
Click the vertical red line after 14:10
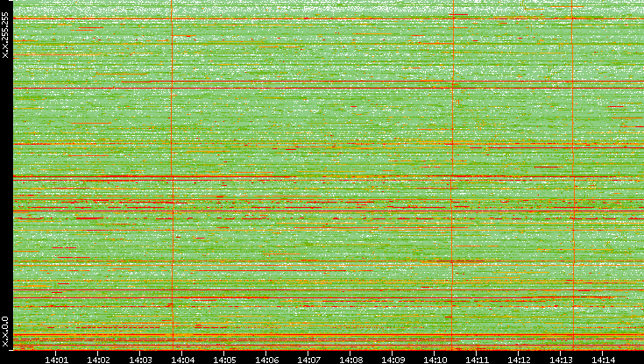[x=453, y=175]
